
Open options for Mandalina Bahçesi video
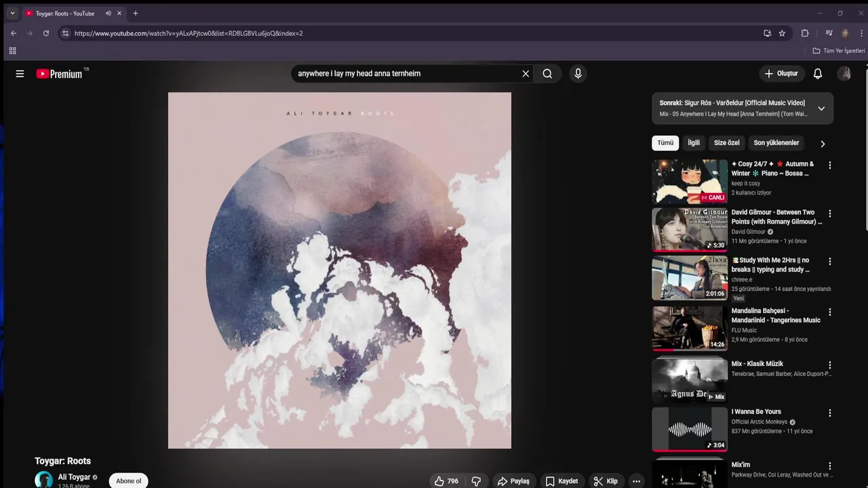(829, 312)
